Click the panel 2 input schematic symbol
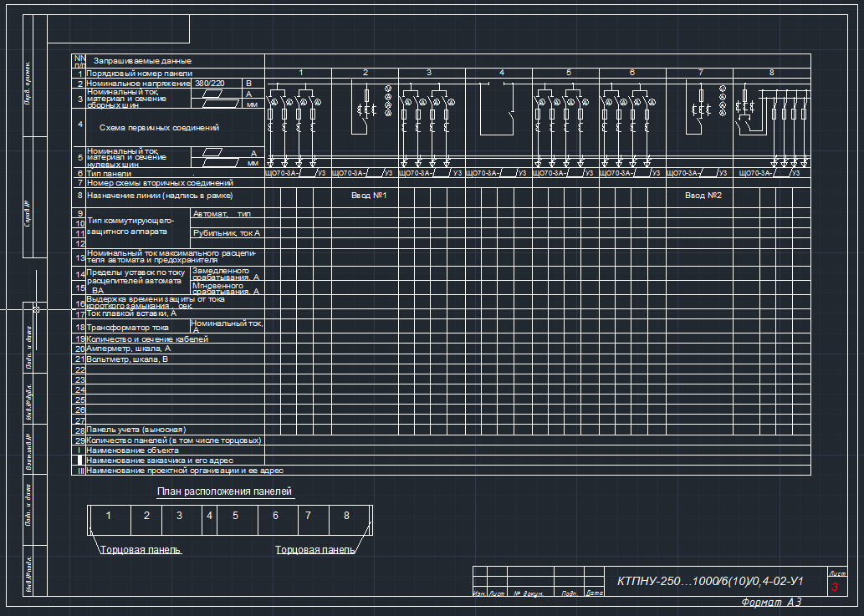The width and height of the screenshot is (864, 616). (x=371, y=109)
